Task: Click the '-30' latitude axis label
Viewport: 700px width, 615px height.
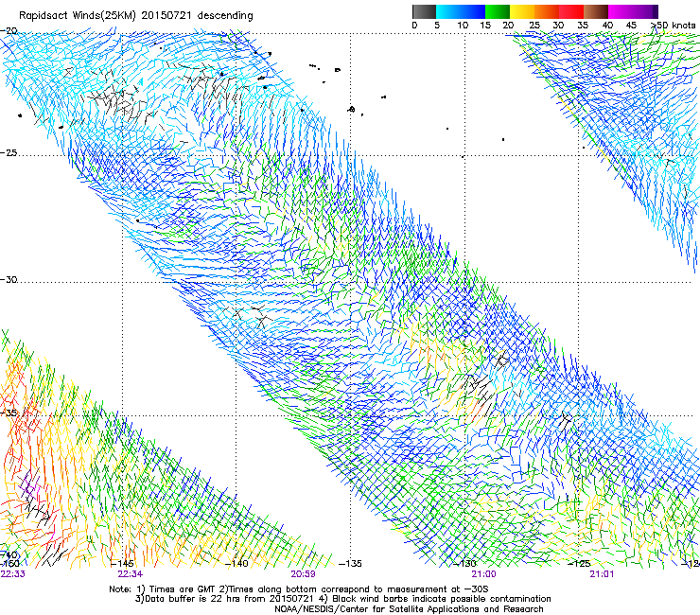Action: pos(9,279)
